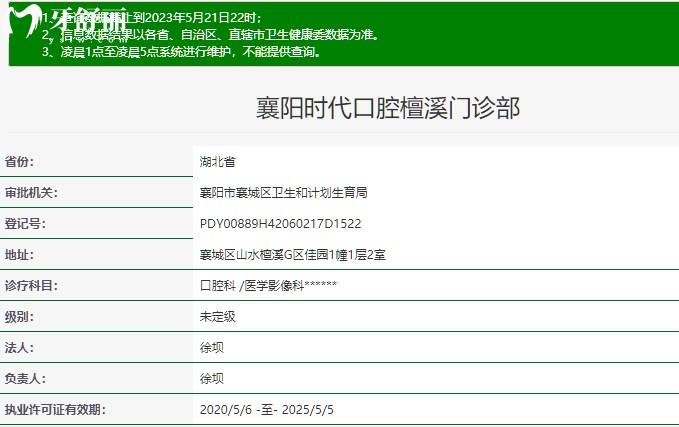Select the 审批机关 label

[31, 193]
